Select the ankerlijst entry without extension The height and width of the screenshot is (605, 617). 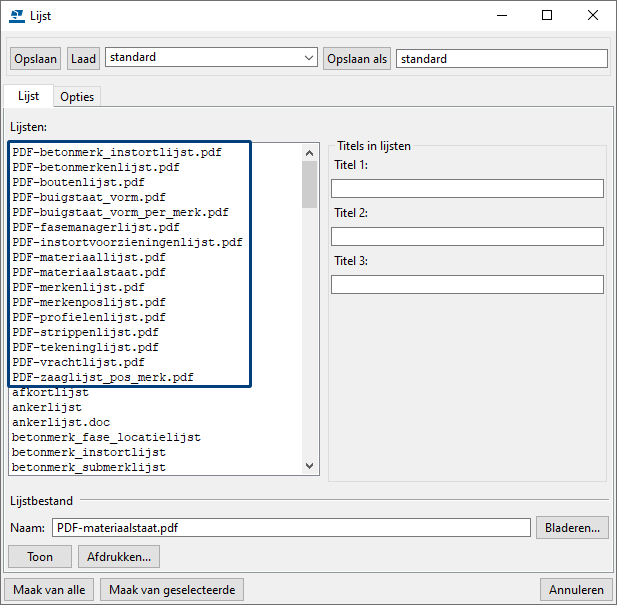(x=47, y=407)
